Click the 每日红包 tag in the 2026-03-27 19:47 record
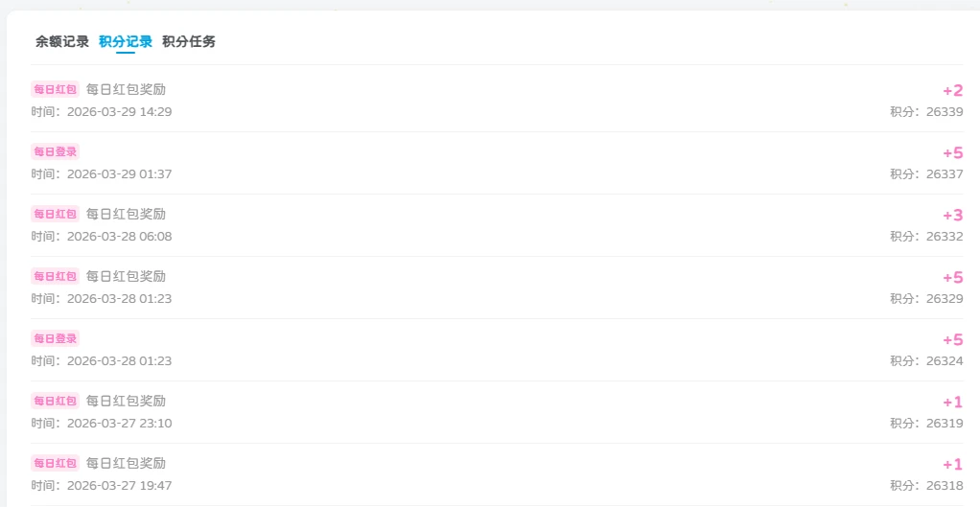 tap(55, 464)
